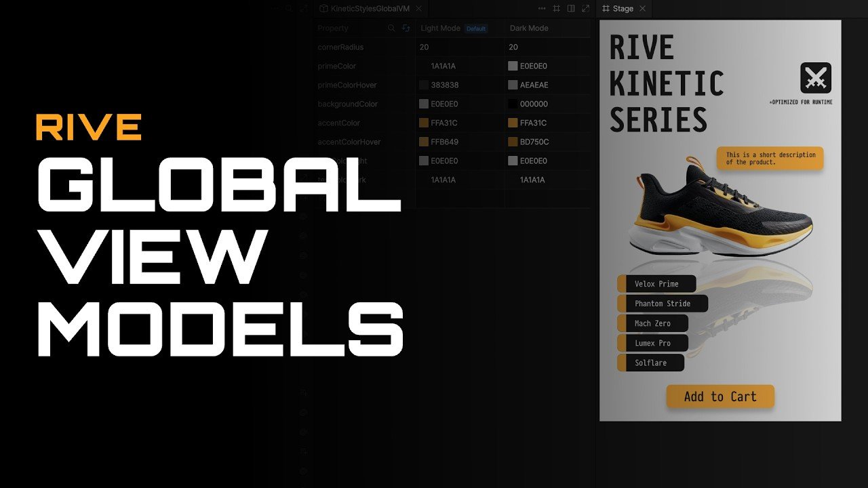Open the Dark Mode backgroundColor swatch
The image size is (868, 488).
click(513, 104)
